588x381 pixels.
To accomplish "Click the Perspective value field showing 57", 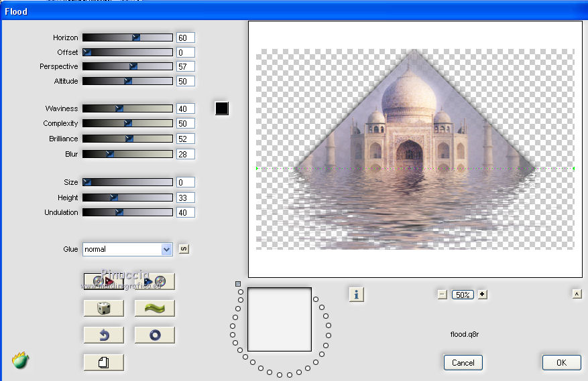I will 186,66.
